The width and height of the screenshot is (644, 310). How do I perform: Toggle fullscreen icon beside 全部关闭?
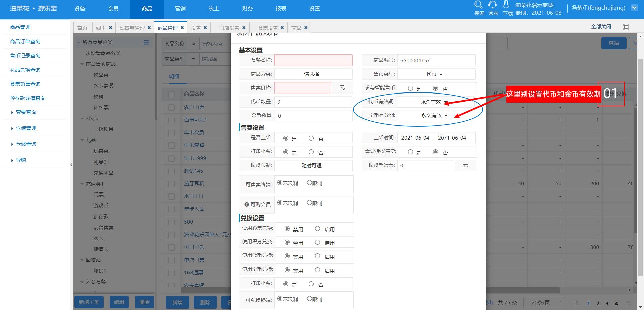click(x=626, y=27)
